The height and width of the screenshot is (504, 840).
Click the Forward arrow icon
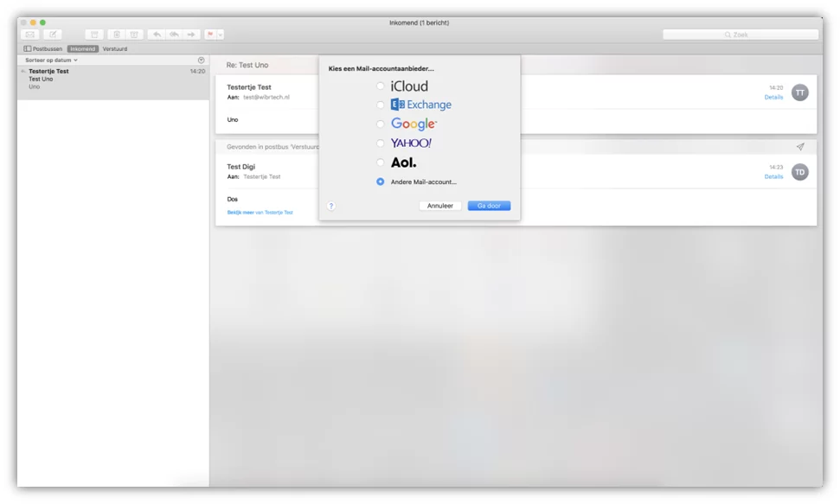click(x=191, y=35)
